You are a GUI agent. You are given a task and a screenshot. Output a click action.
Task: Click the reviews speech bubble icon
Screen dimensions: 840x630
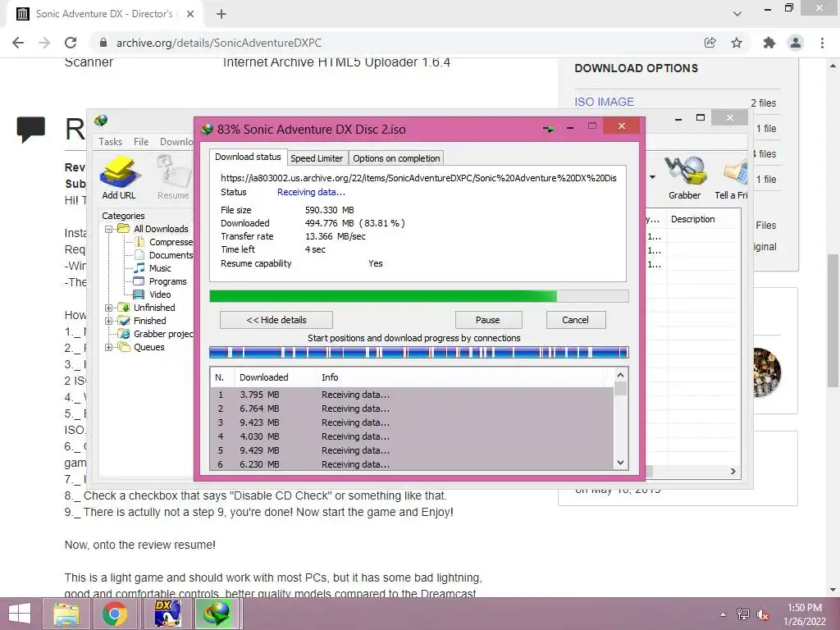[x=30, y=129]
